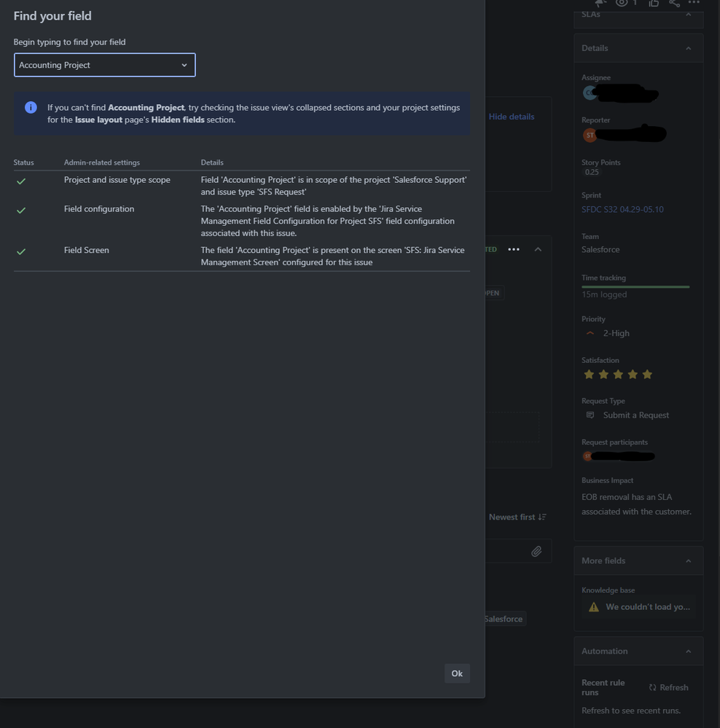Click the feedback megaphone icon top right

[600, 4]
